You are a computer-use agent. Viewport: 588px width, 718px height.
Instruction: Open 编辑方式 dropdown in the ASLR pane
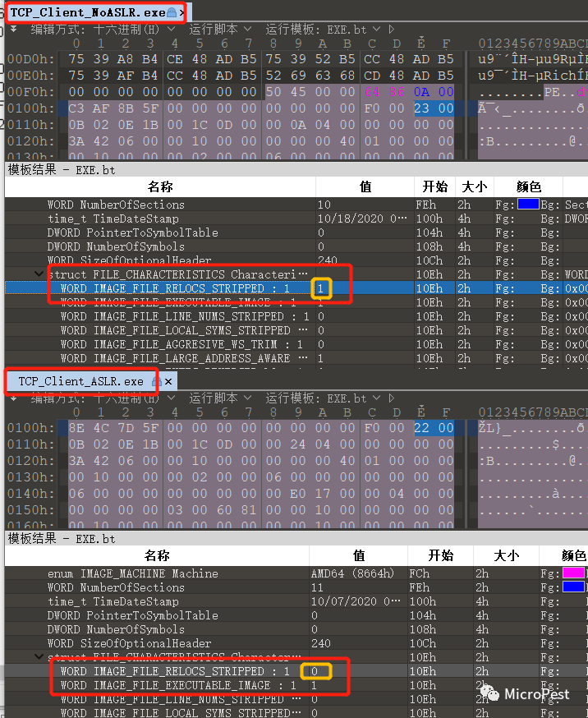[103, 398]
